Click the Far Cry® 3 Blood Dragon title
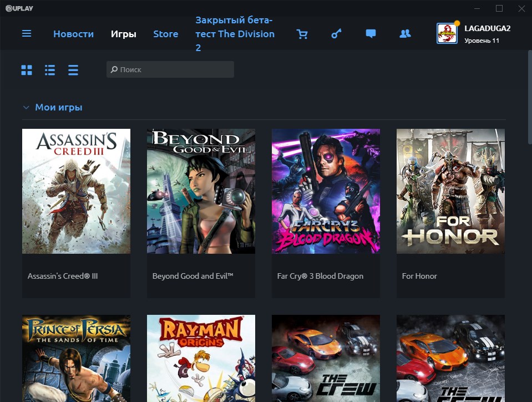 click(x=320, y=276)
